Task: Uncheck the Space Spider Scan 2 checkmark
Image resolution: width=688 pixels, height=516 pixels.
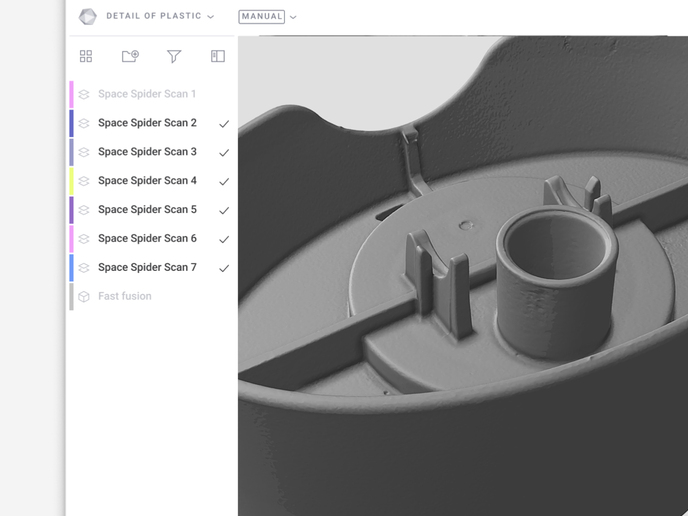Action: 224,124
